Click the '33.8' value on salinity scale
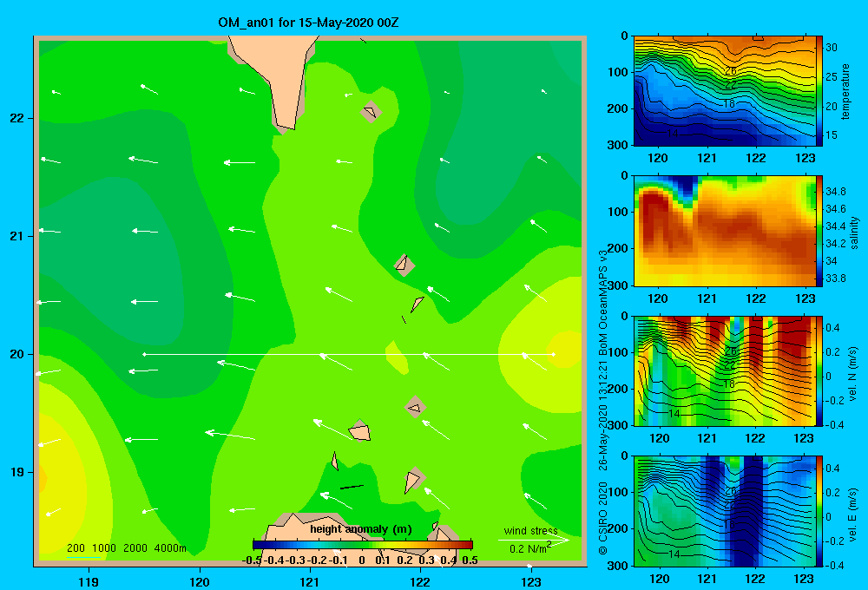 [x=836, y=279]
